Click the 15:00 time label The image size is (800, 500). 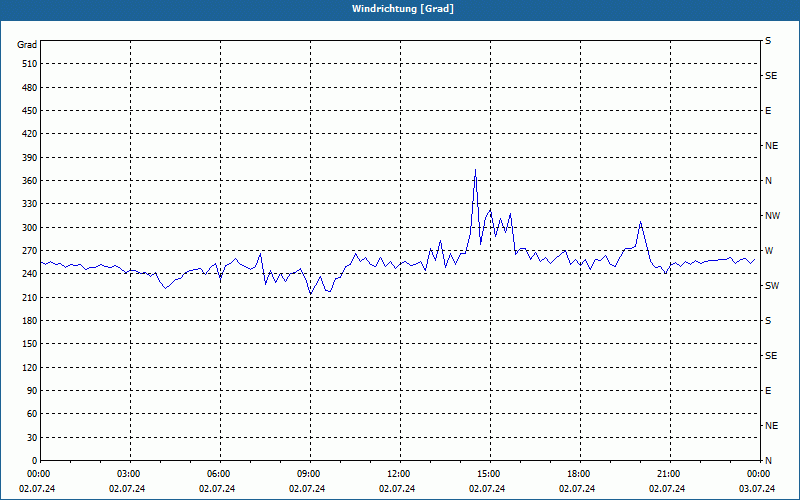(490, 474)
